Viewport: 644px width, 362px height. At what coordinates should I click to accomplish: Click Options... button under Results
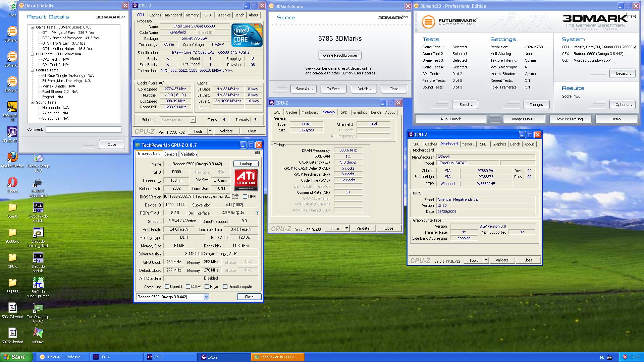pos(623,105)
